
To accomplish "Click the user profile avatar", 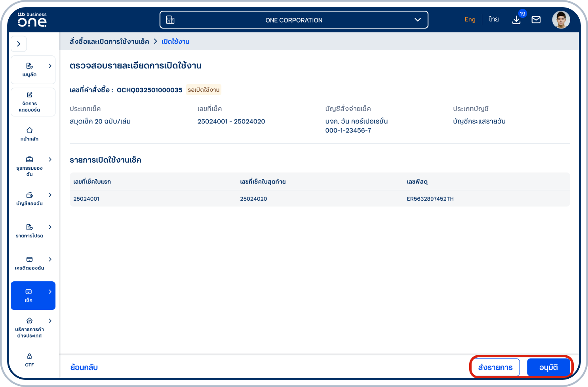I will point(561,20).
